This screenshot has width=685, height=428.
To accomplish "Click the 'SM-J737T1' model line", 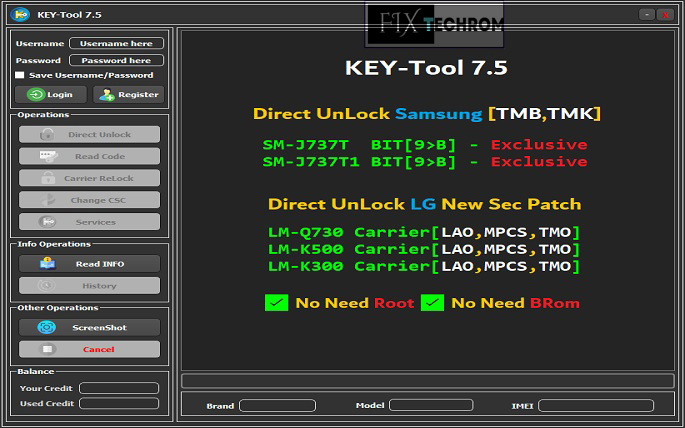I will pos(425,162).
